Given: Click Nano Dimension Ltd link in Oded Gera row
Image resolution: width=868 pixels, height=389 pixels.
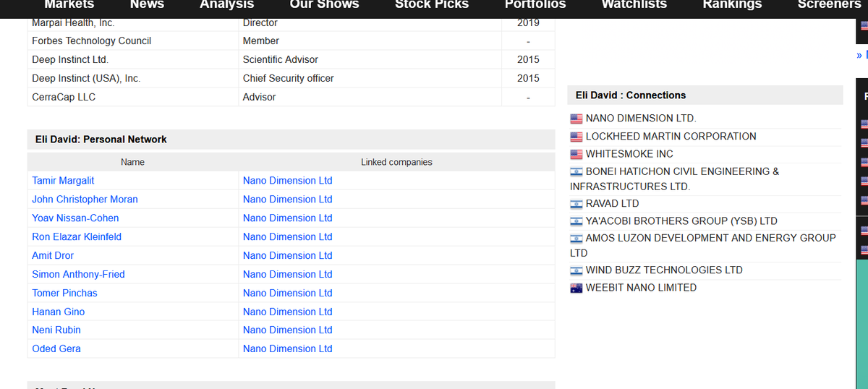Looking at the screenshot, I should pos(288,349).
